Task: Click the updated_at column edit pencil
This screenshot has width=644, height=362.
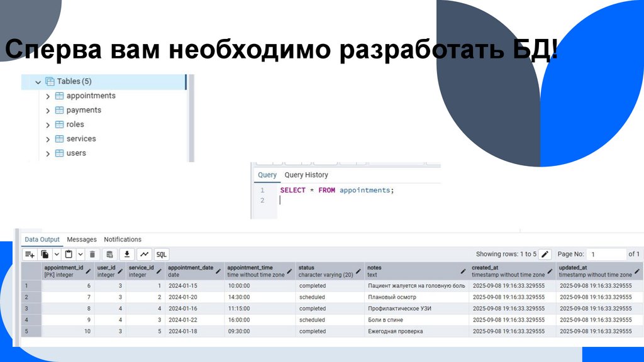Action: [x=637, y=271]
